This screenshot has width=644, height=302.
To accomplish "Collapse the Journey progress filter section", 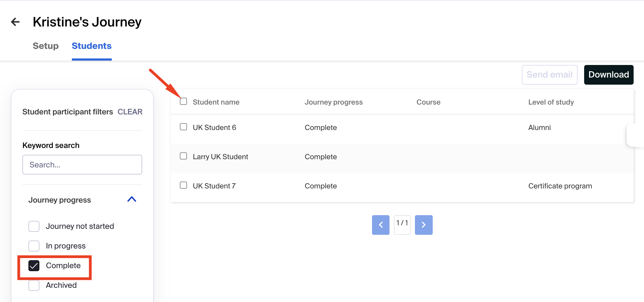I will tap(132, 199).
